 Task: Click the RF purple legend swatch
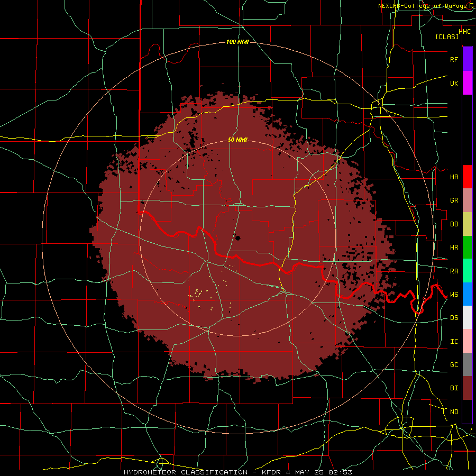pos(467,59)
